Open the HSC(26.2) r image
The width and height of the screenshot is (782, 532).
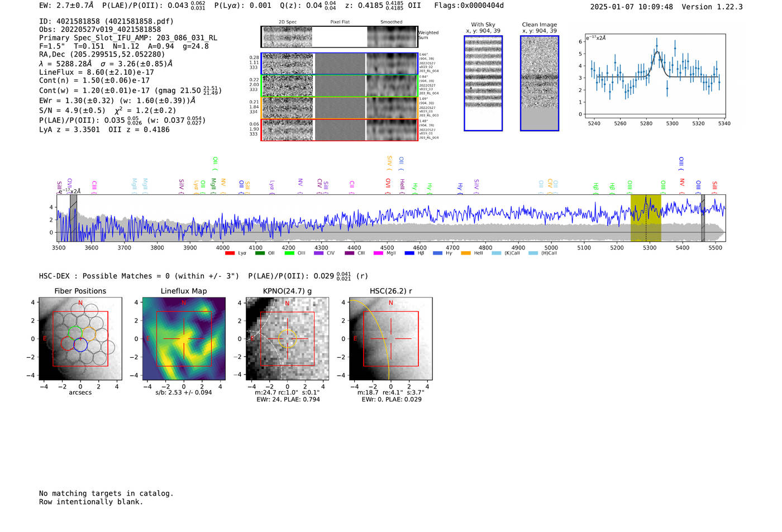(x=390, y=339)
